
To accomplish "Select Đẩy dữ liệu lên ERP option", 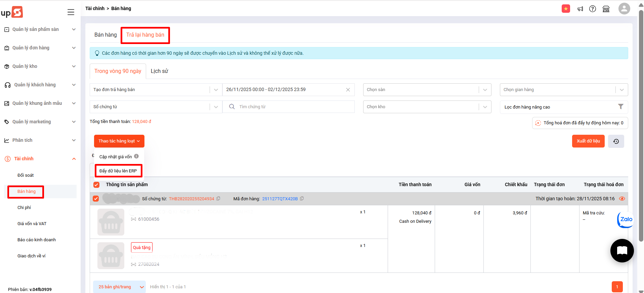I will click(x=118, y=171).
